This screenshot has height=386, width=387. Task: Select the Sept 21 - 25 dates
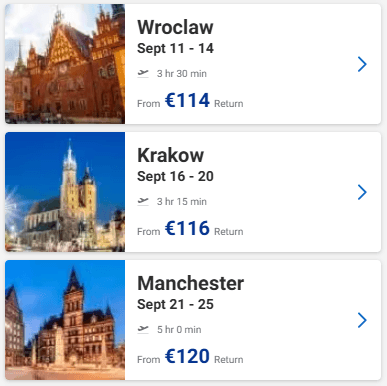[x=175, y=305]
